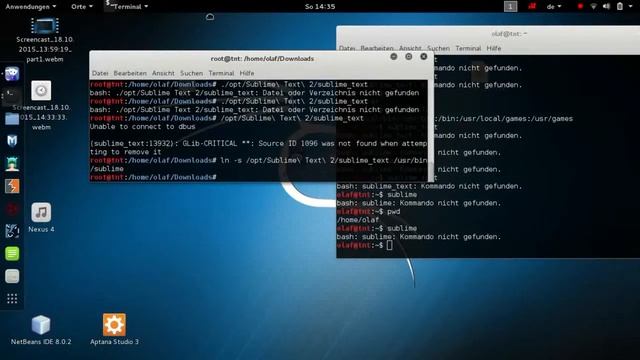The height and width of the screenshot is (360, 640).
Task: Open Bearbeiten menu in root terminal
Action: pyautogui.click(x=130, y=73)
